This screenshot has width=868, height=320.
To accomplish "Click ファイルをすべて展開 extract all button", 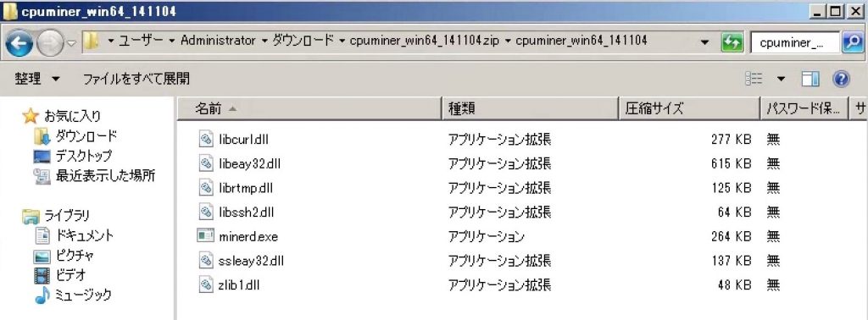I will [136, 79].
